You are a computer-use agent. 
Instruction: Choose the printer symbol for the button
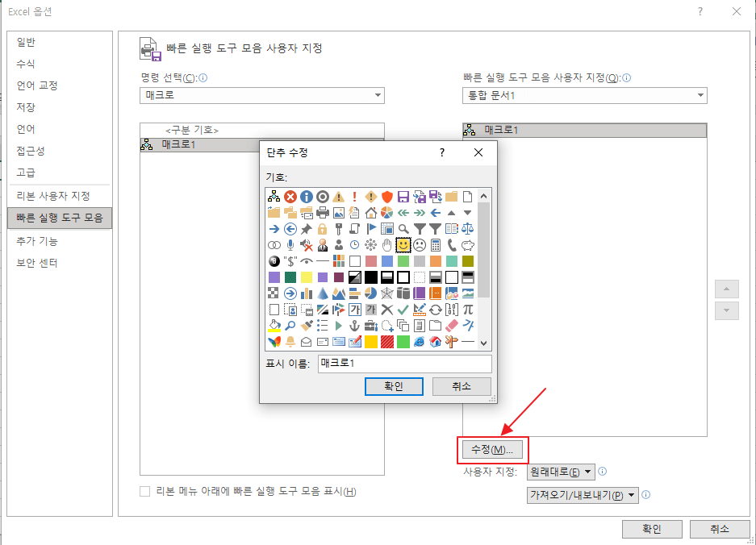point(320,212)
